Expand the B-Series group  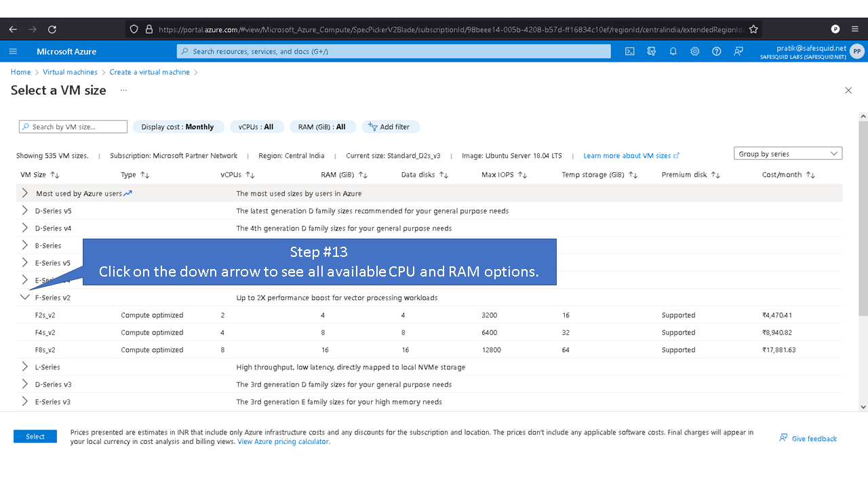pos(25,245)
